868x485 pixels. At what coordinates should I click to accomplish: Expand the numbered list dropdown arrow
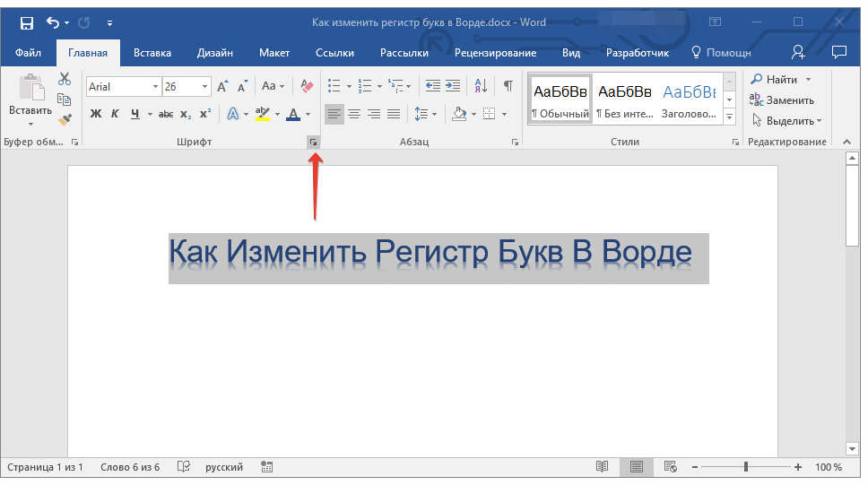tap(379, 86)
